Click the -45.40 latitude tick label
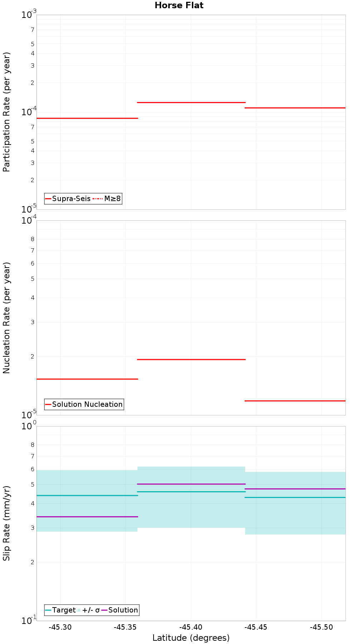 click(191, 627)
